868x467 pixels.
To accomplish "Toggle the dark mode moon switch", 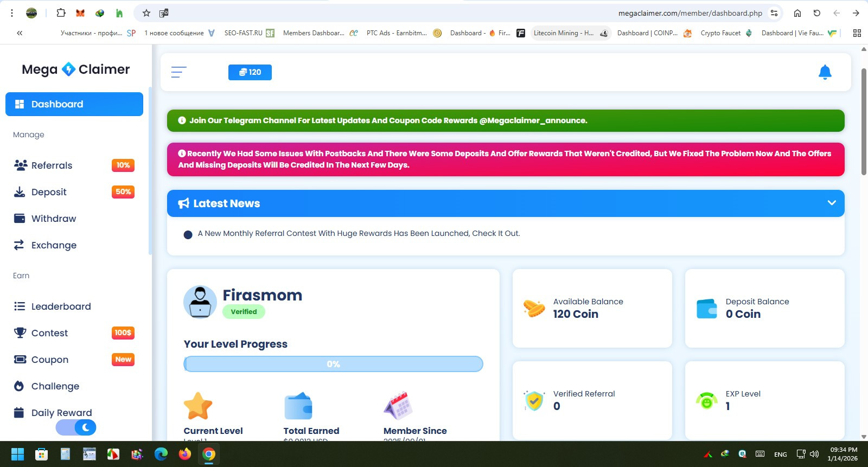I will 76,427.
